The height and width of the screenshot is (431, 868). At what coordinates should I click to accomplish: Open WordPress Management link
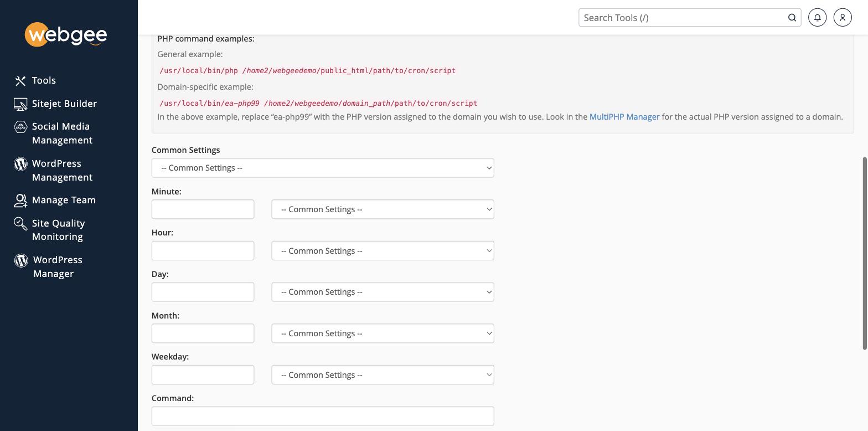(x=62, y=171)
